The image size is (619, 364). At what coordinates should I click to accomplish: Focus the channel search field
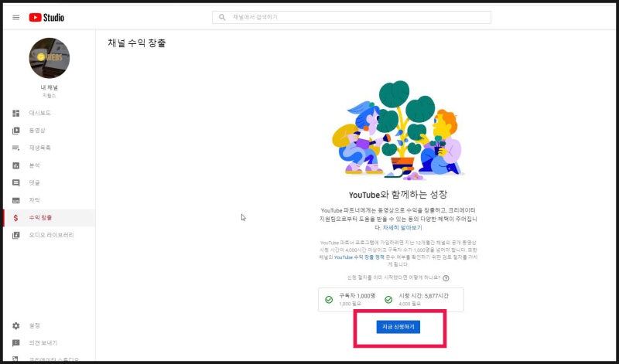pos(351,17)
